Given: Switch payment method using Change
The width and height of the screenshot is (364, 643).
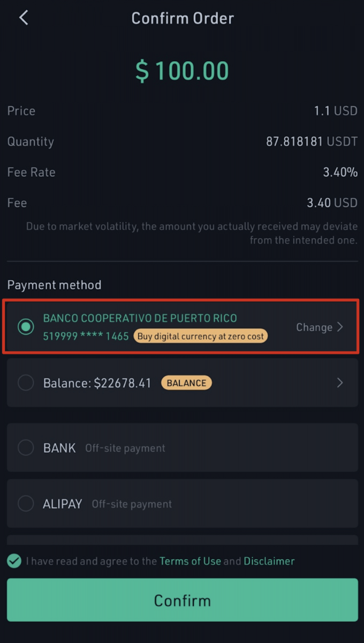Looking at the screenshot, I should [314, 327].
